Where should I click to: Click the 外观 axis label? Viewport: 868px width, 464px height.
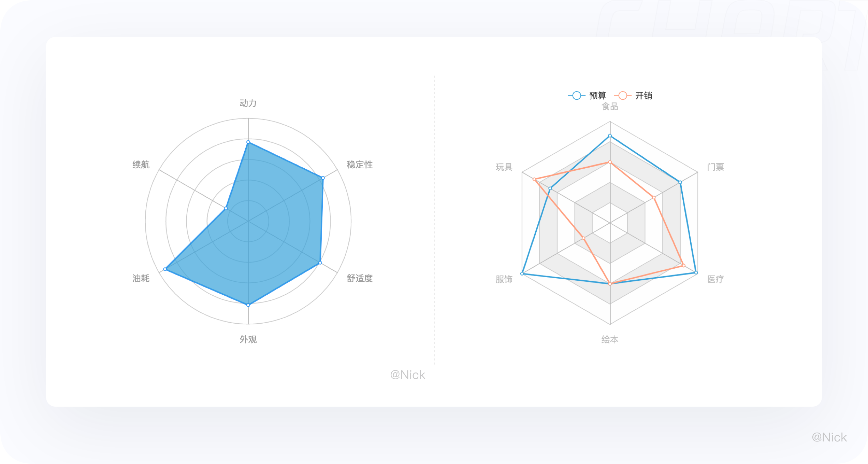tap(248, 339)
